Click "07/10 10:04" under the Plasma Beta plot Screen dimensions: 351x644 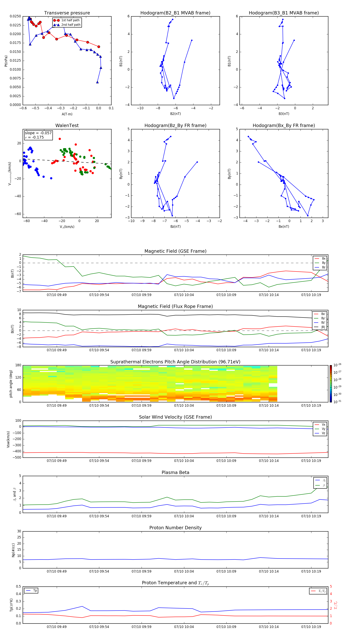pos(184,516)
